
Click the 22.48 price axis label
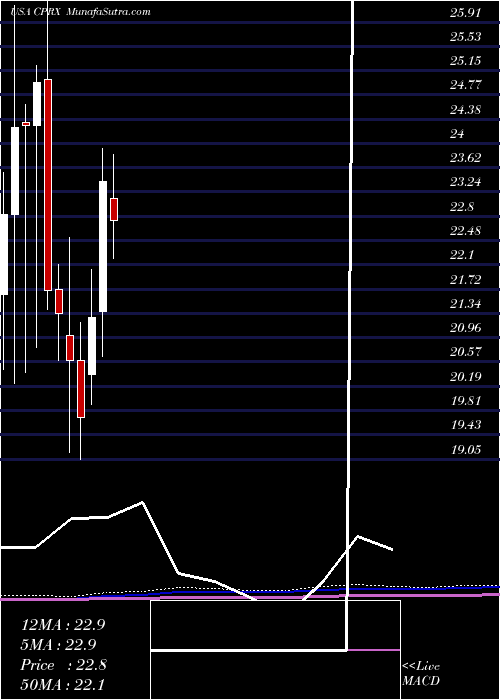[x=466, y=231]
